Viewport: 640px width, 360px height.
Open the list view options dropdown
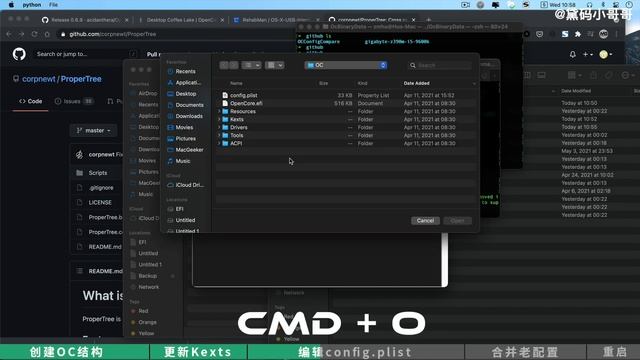pos(251,65)
